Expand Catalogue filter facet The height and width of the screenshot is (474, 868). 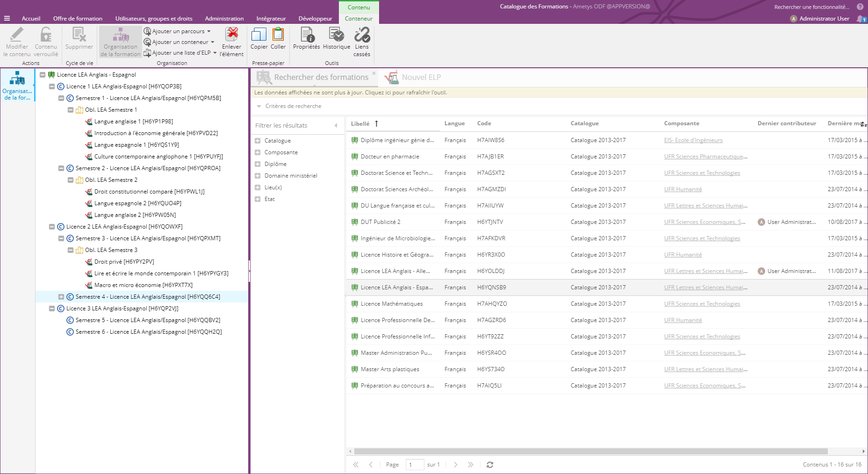click(x=258, y=141)
